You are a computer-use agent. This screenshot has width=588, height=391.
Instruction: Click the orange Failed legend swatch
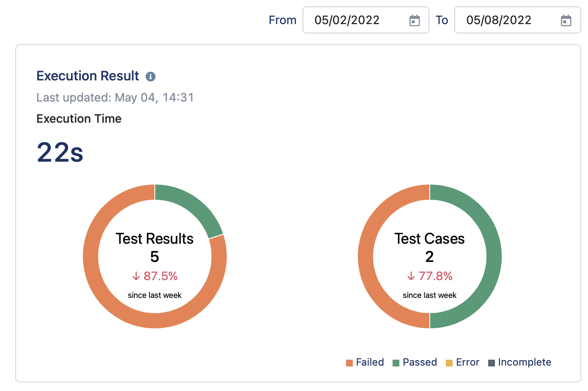349,363
